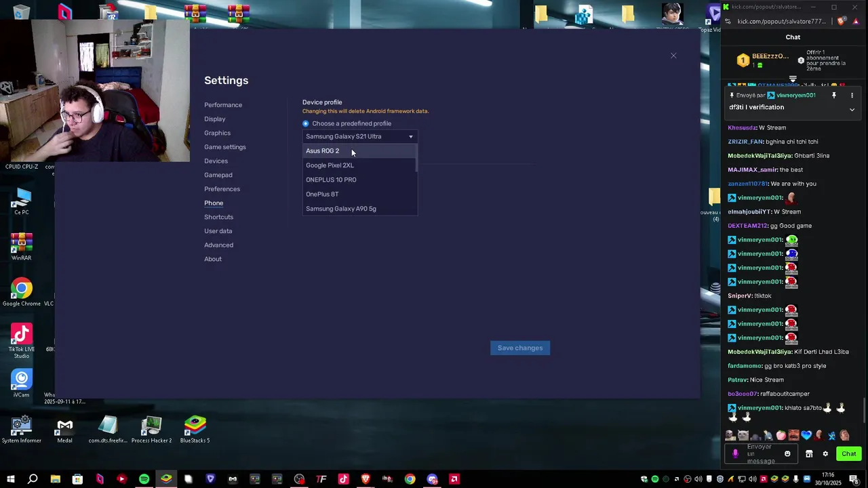The height and width of the screenshot is (488, 868).
Task: Open the Advanced settings tab
Action: (219, 245)
